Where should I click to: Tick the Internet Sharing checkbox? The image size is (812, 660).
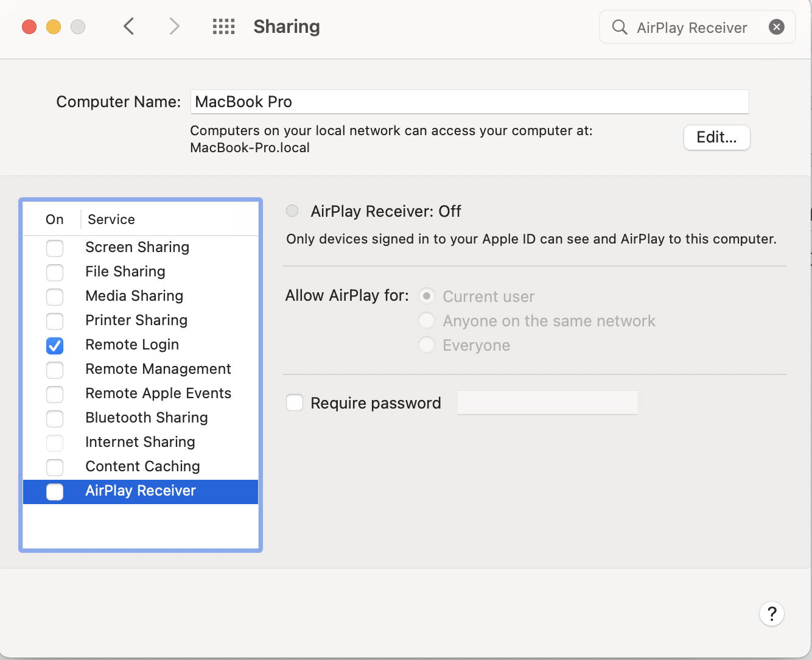pos(55,443)
